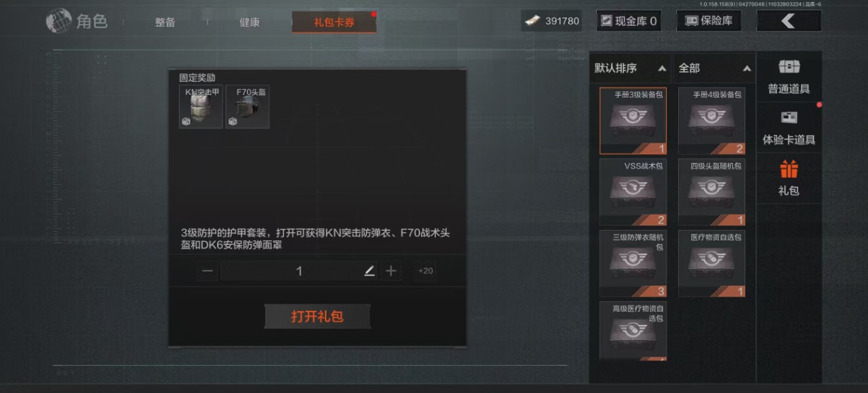Choose the VSS战术包 crate

[x=633, y=192]
